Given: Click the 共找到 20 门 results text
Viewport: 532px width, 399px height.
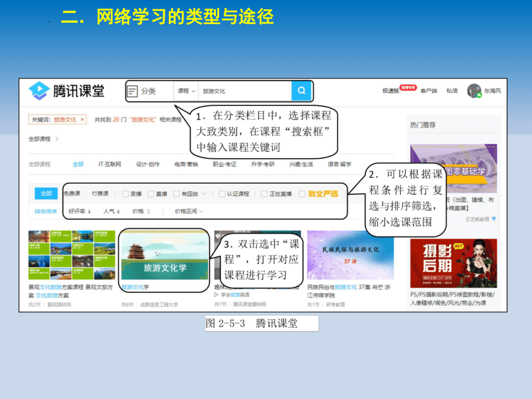Looking at the screenshot, I should 138,119.
